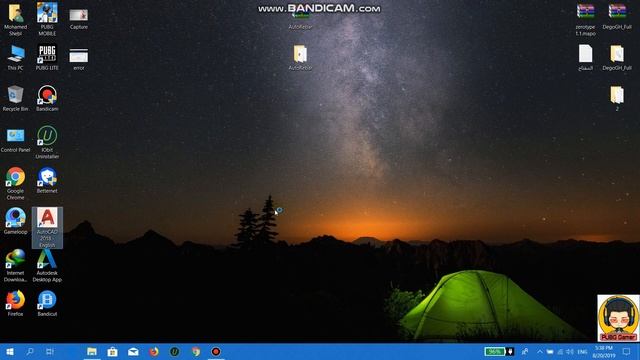The width and height of the screenshot is (640, 360).
Task: Open the volume control tray icon
Action: 570,351
